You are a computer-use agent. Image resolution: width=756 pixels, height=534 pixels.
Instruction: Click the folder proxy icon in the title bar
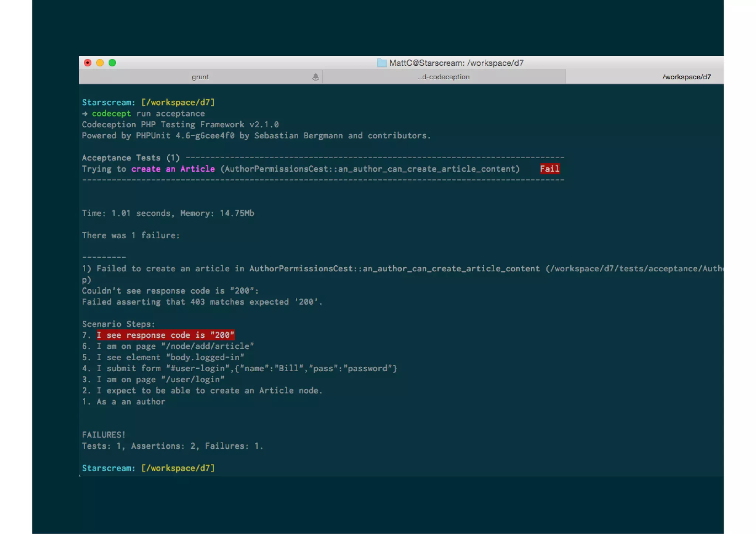point(382,63)
